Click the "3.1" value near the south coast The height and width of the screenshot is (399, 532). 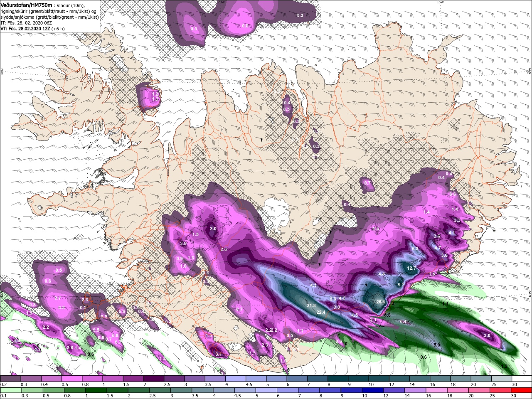click(x=219, y=354)
